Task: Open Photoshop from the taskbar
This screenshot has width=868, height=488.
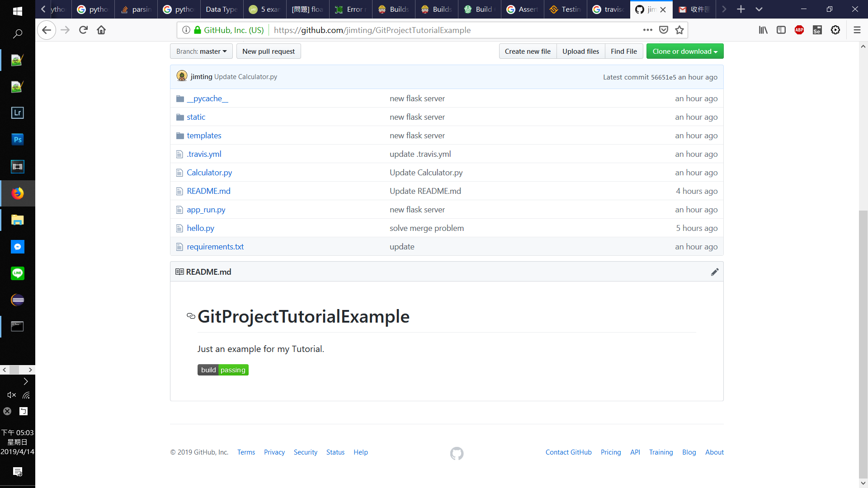Action: click(17, 140)
